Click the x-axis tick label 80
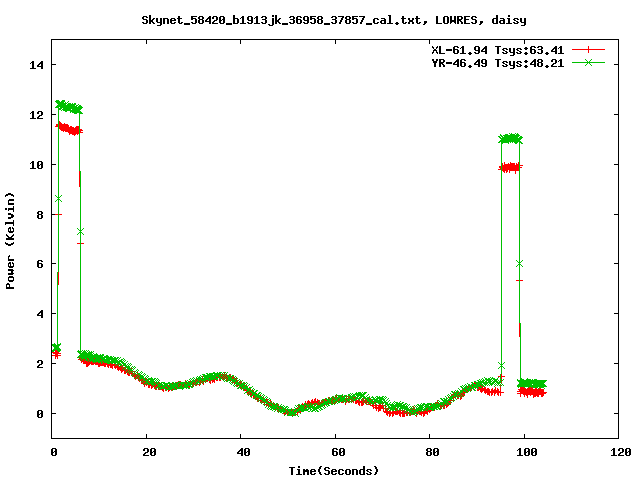Viewport: 640px width, 480px height. click(433, 452)
